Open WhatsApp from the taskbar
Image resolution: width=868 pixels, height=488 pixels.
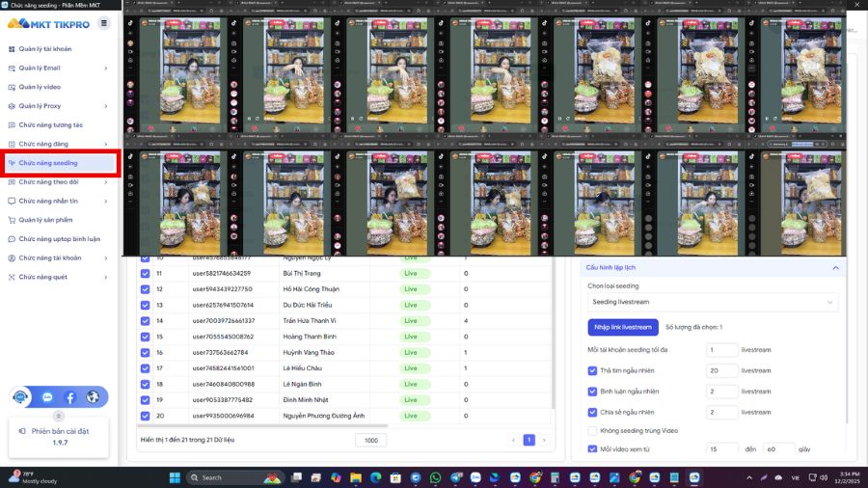[x=435, y=477]
